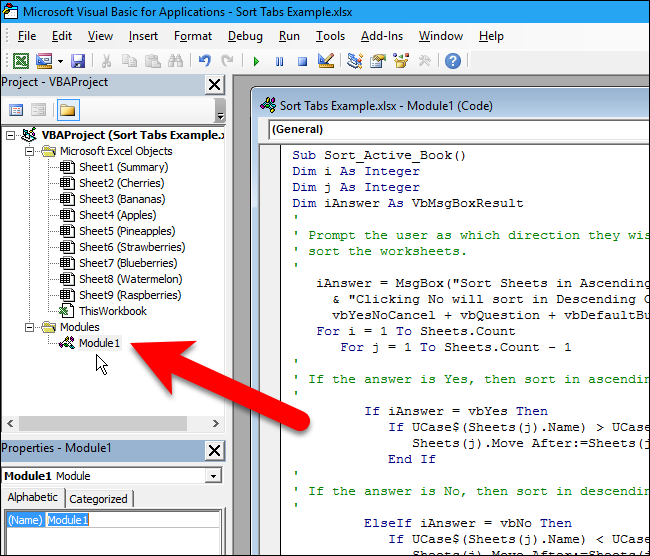Click Toggle Folders button in Project pane
650x556 pixels.
[68, 110]
